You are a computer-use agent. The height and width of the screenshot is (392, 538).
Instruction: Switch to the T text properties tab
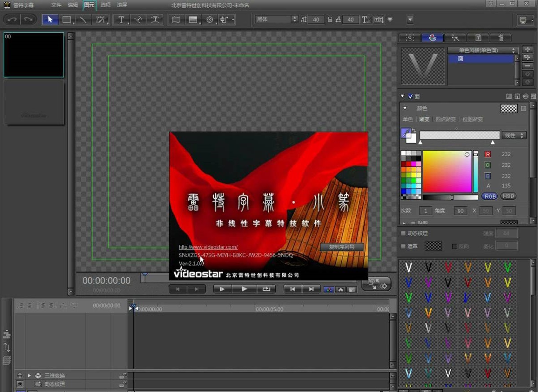pos(478,38)
